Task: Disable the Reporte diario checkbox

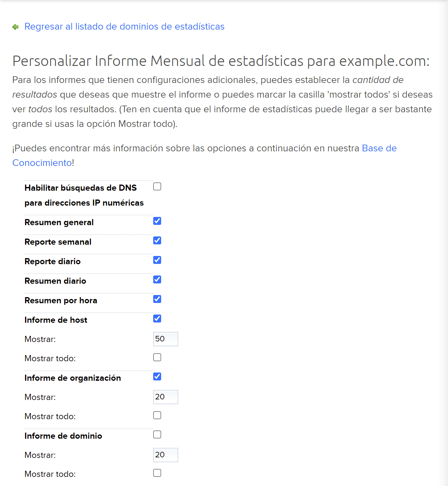Action: (x=157, y=260)
